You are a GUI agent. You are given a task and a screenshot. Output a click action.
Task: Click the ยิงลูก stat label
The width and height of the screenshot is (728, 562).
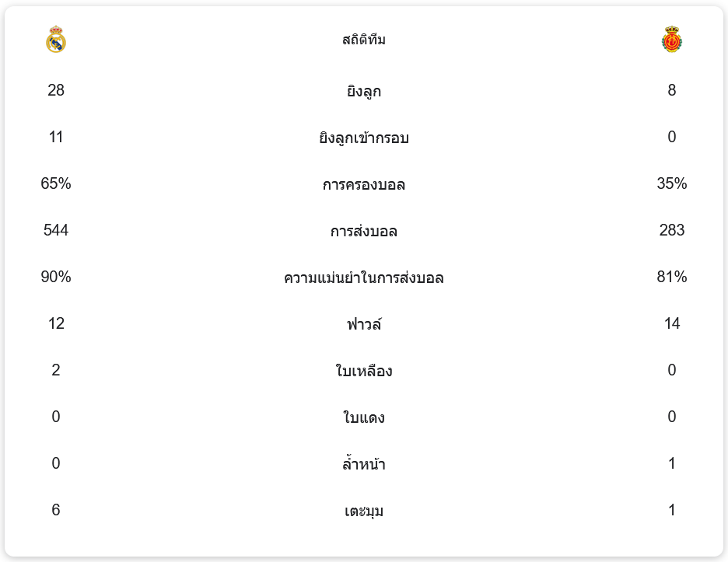click(x=364, y=91)
